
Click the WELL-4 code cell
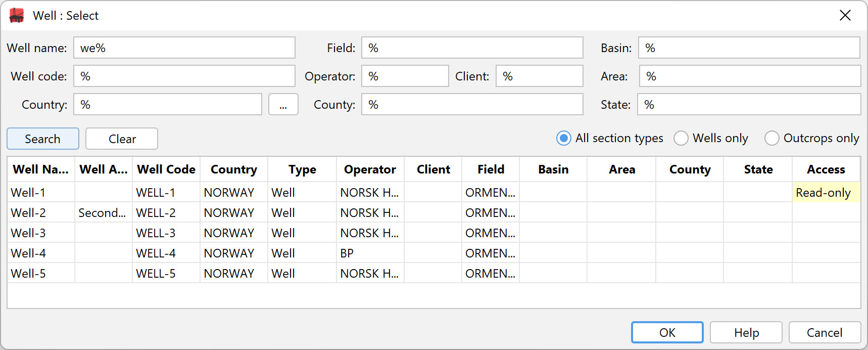pyautogui.click(x=166, y=253)
